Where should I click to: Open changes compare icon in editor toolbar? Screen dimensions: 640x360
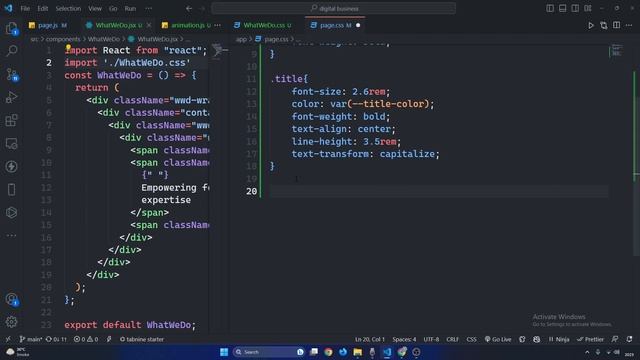[x=604, y=25]
